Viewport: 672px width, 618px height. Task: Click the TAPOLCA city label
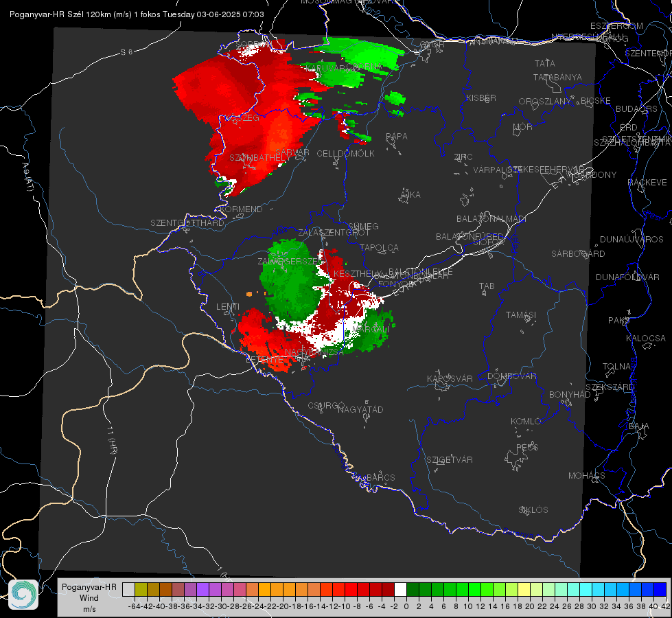point(379,247)
